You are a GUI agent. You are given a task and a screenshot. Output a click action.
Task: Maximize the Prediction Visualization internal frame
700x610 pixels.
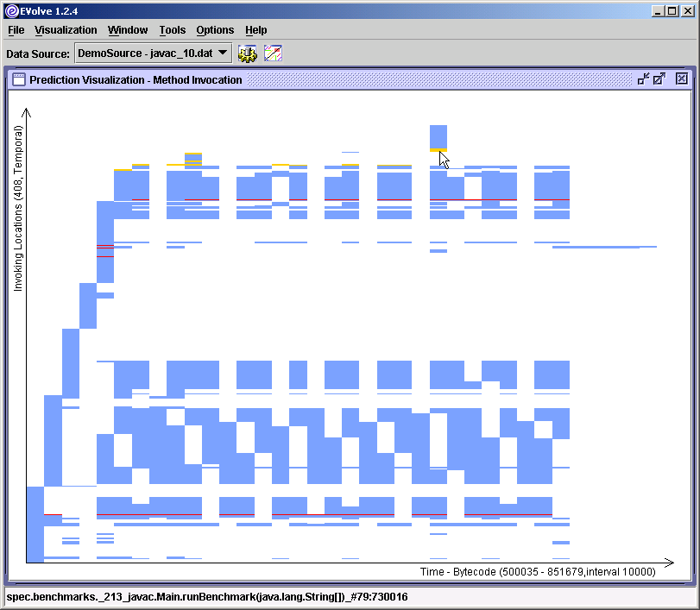[659, 79]
